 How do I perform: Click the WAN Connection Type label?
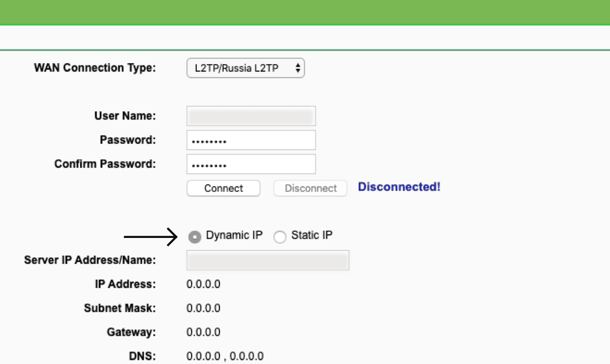click(95, 68)
